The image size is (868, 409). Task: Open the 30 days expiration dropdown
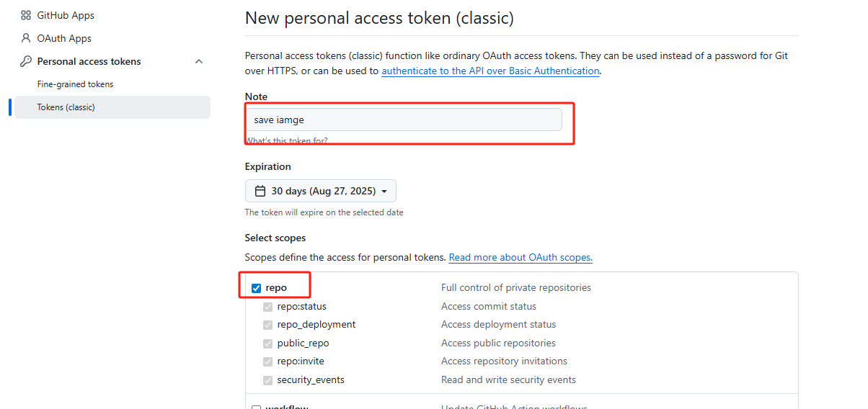[321, 191]
